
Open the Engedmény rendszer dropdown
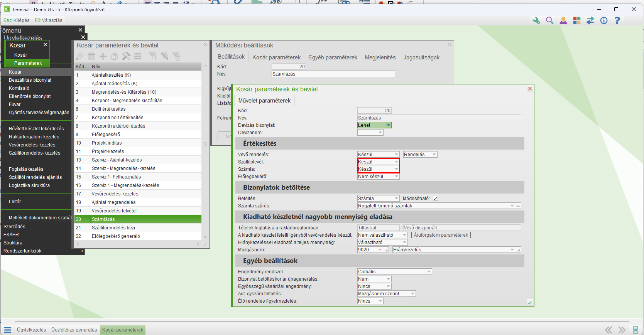pyautogui.click(x=429, y=272)
